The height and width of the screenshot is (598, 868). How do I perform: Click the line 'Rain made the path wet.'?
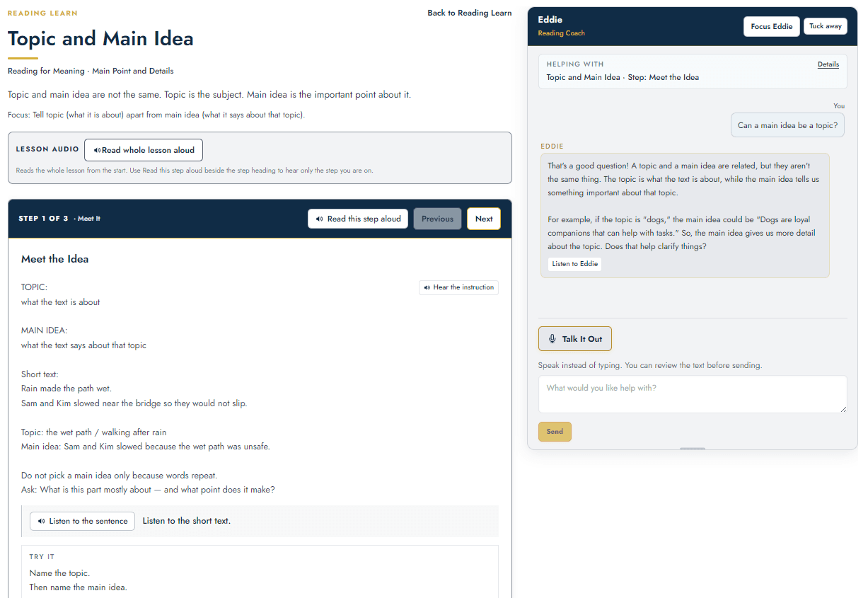66,389
